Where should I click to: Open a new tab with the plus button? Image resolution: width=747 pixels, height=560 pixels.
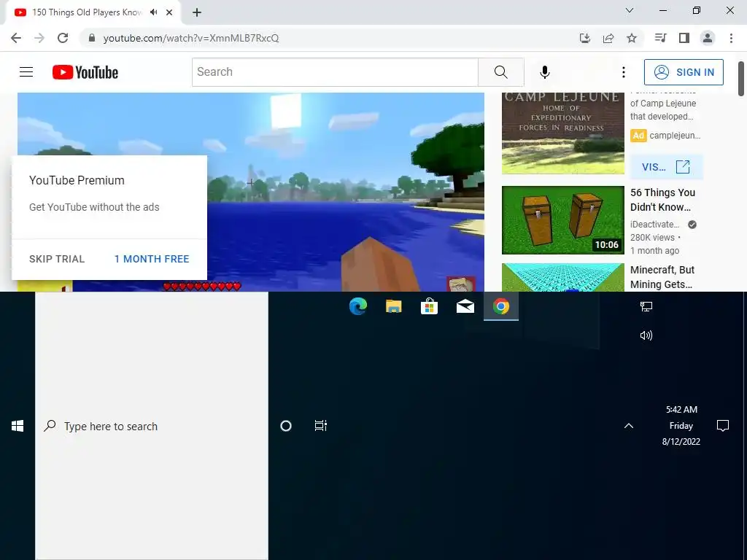pos(197,13)
